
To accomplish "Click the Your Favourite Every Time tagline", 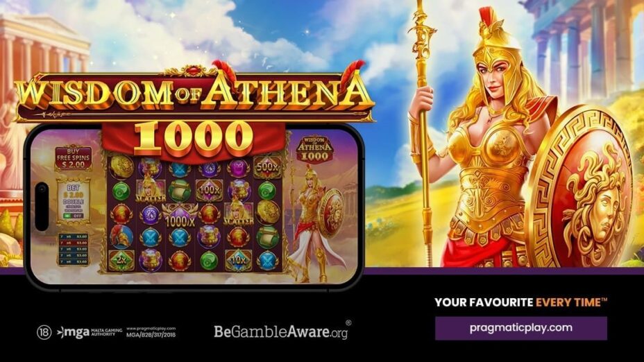I will click(x=520, y=302).
